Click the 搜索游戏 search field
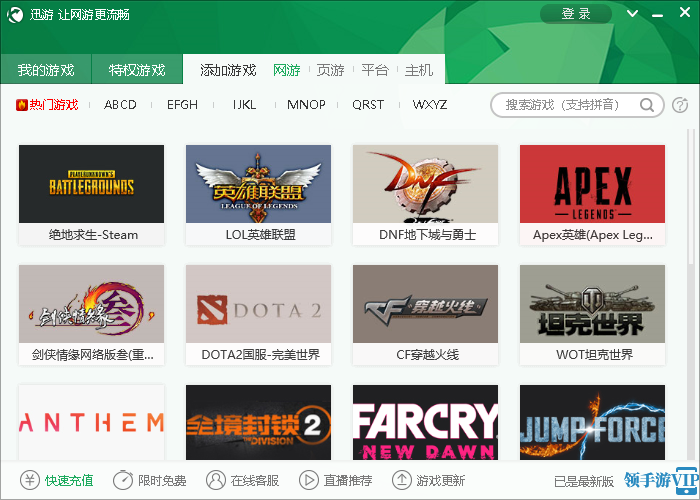Image resolution: width=700 pixels, height=500 pixels. click(577, 105)
